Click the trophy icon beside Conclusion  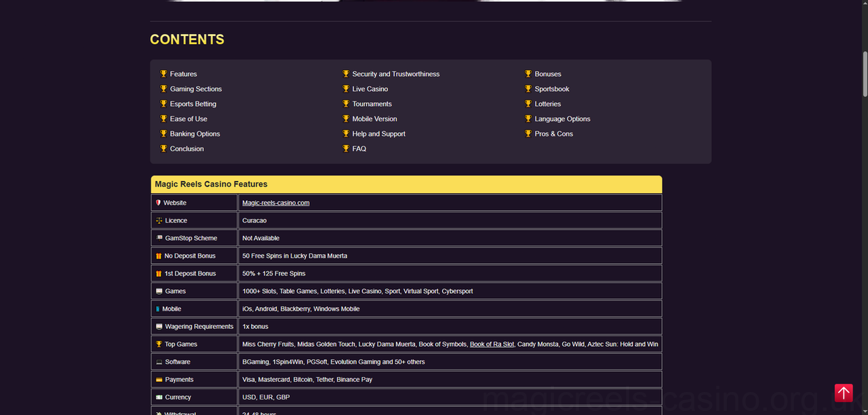pos(163,149)
